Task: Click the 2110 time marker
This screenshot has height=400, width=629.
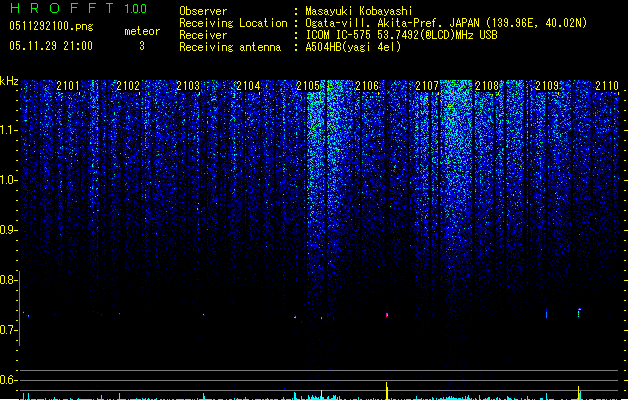Action: tap(607, 86)
